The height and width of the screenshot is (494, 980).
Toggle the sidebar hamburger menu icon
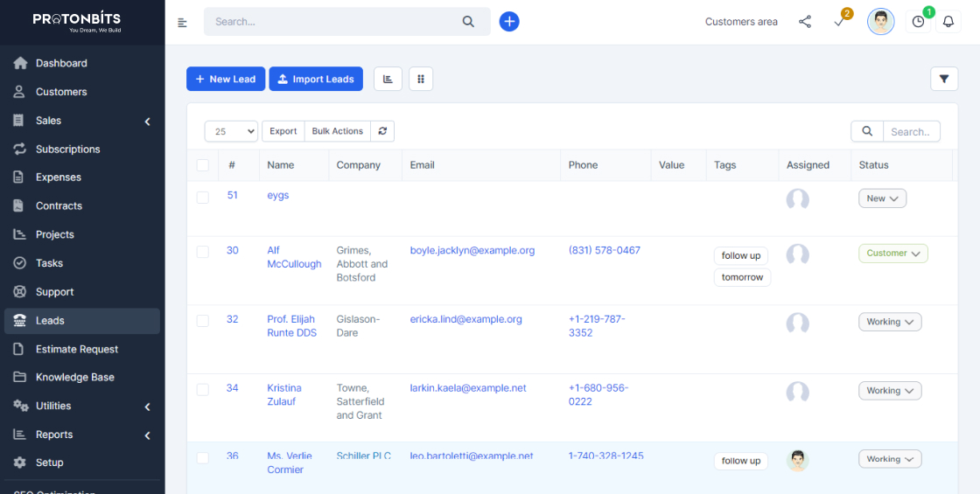(182, 23)
